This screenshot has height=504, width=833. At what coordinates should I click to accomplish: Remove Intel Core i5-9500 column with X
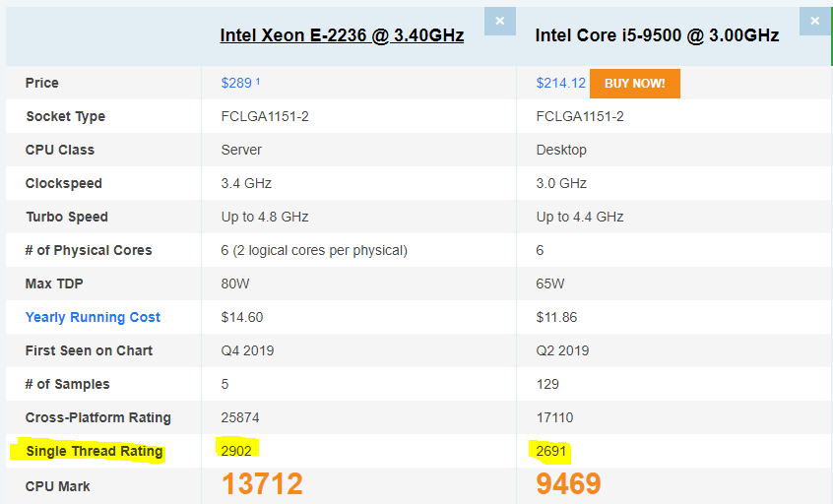coord(814,21)
